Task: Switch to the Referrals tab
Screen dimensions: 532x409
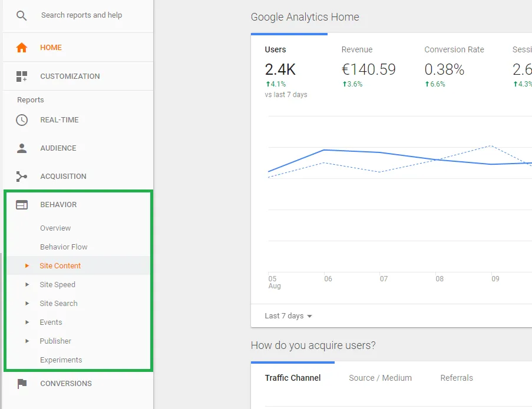Action: (x=457, y=378)
